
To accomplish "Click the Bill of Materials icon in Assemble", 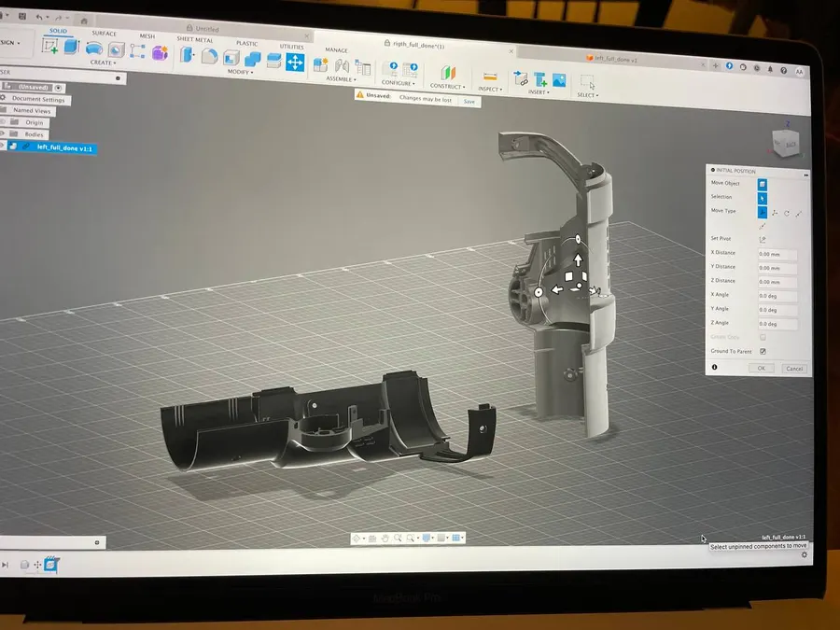I will (x=363, y=67).
